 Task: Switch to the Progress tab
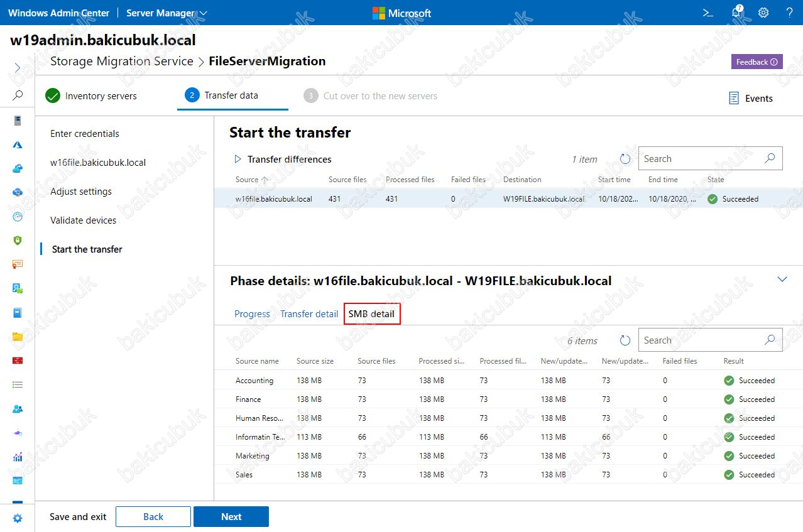(x=252, y=313)
